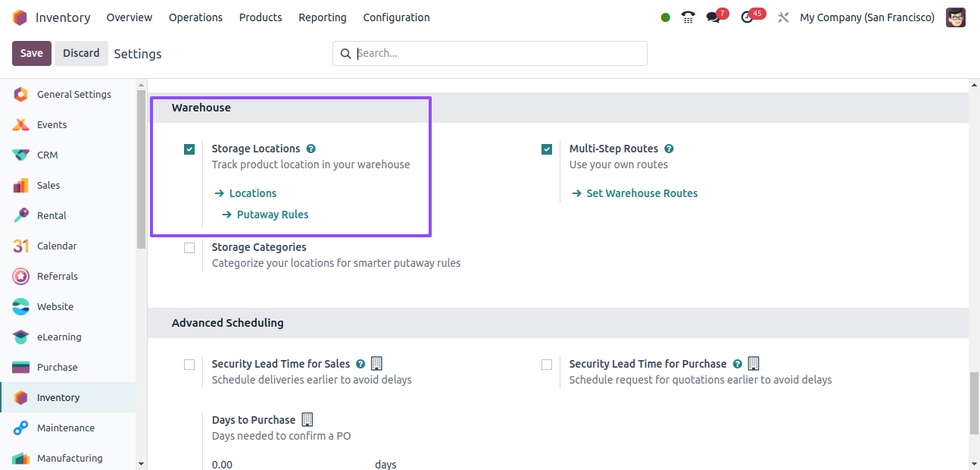The image size is (980, 470).
Task: Enable Security Lead Time for Sales checkbox
Action: (189, 365)
